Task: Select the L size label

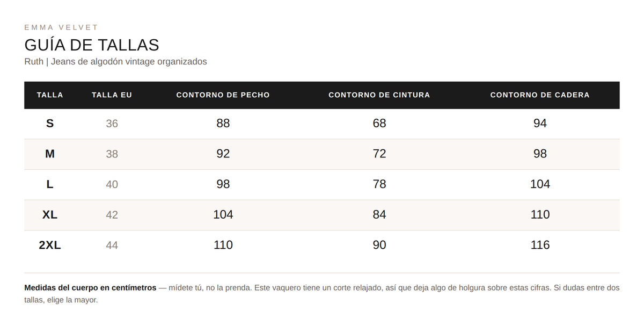Action: click(x=50, y=184)
